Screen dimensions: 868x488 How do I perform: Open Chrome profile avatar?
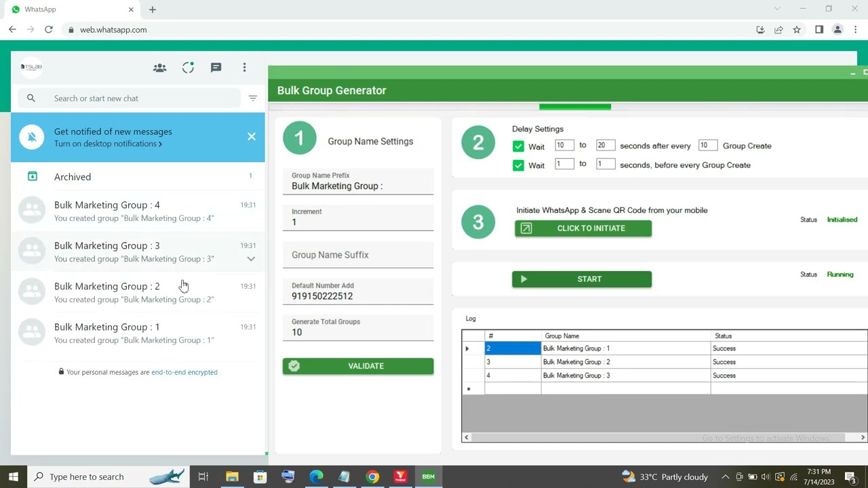coord(837,30)
